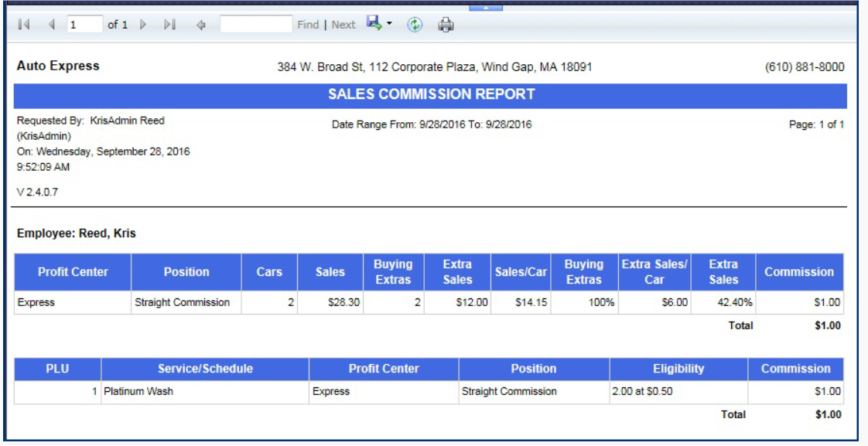The width and height of the screenshot is (868, 446).
Task: Click the Eligibility column header
Action: pyautogui.click(x=678, y=369)
